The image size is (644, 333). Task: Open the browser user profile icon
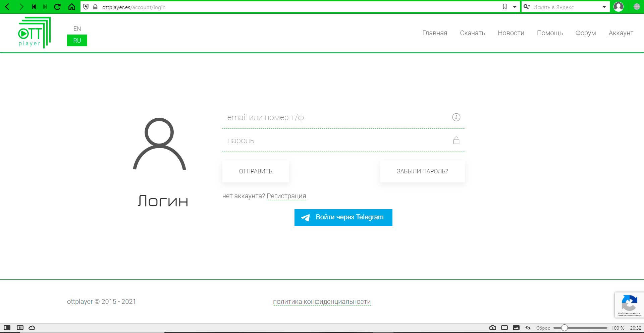pos(619,7)
